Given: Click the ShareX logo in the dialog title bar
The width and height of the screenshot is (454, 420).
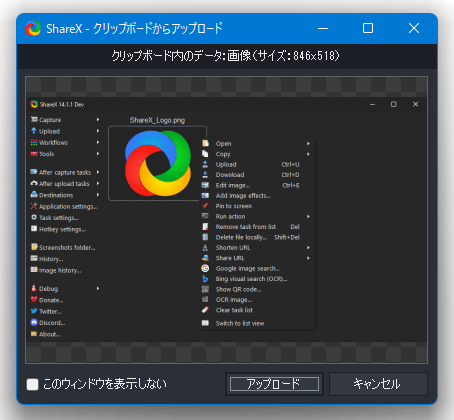Looking at the screenshot, I should tap(33, 28).
